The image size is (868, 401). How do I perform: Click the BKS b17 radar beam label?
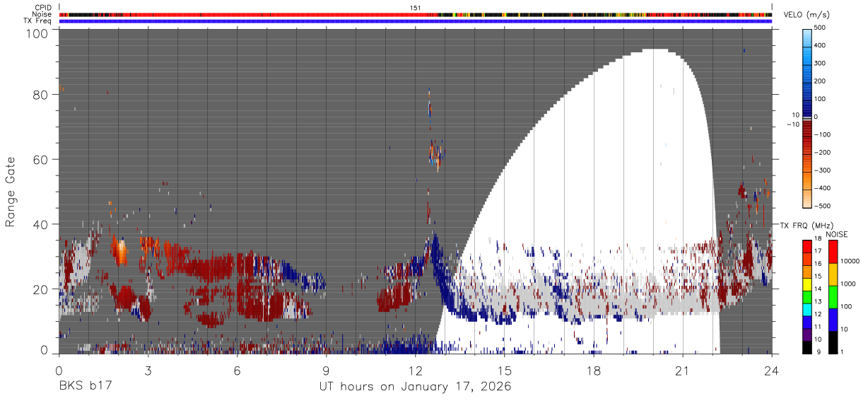click(85, 387)
